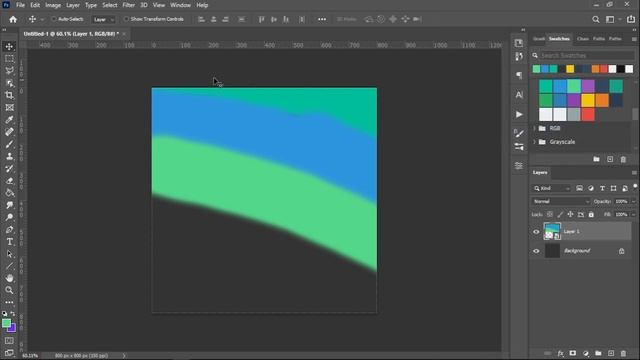Open the Layer/Group auto-select dropdown
The image size is (640, 360).
(103, 19)
